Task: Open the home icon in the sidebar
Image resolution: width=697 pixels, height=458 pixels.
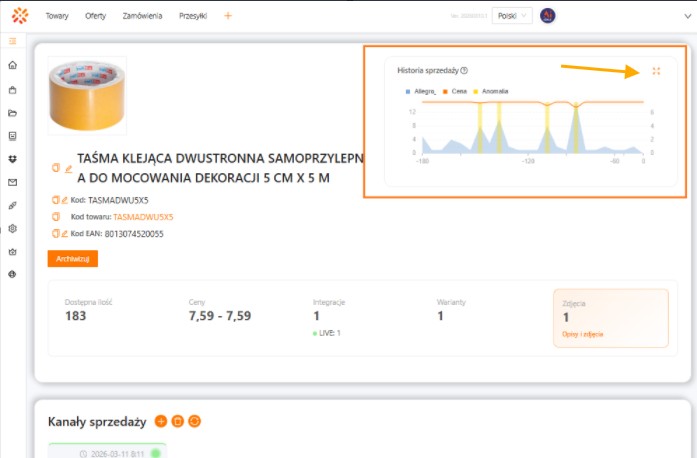Action: 12,66
